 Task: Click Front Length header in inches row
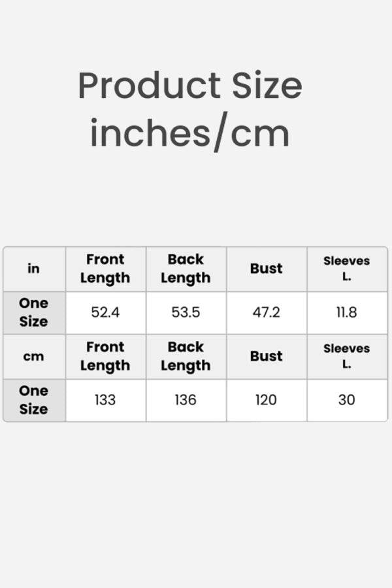(x=105, y=269)
